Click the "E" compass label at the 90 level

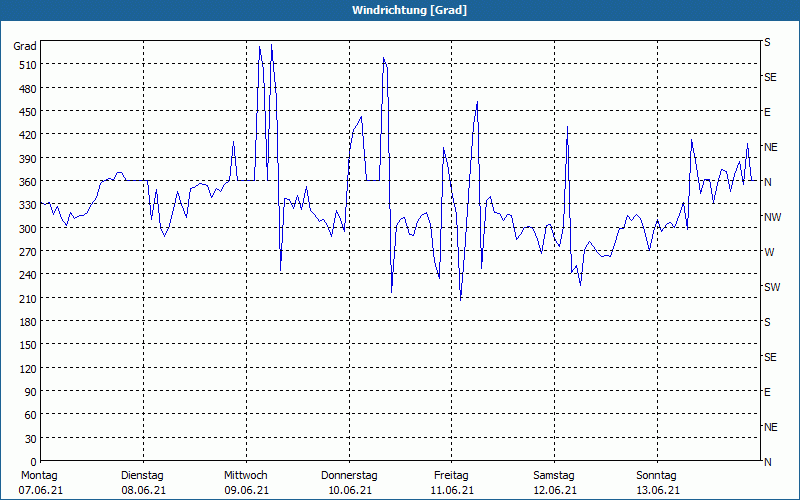pos(767,392)
